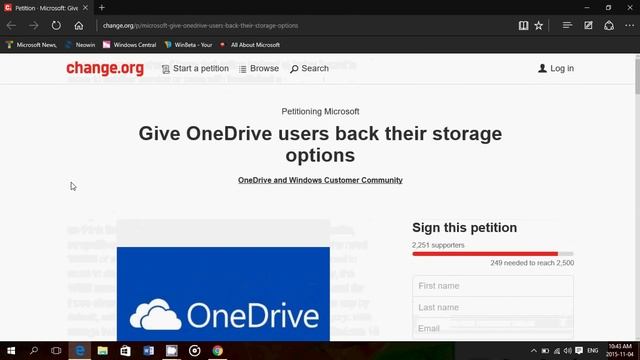The width and height of the screenshot is (640, 360).
Task: Go back with the browser back arrow
Action: tap(11, 25)
